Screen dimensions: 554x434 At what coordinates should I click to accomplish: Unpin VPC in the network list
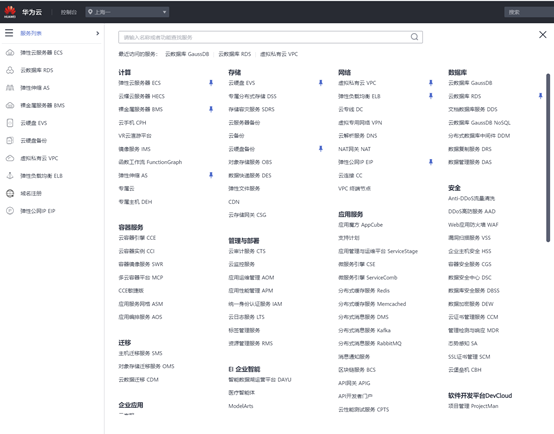[431, 83]
